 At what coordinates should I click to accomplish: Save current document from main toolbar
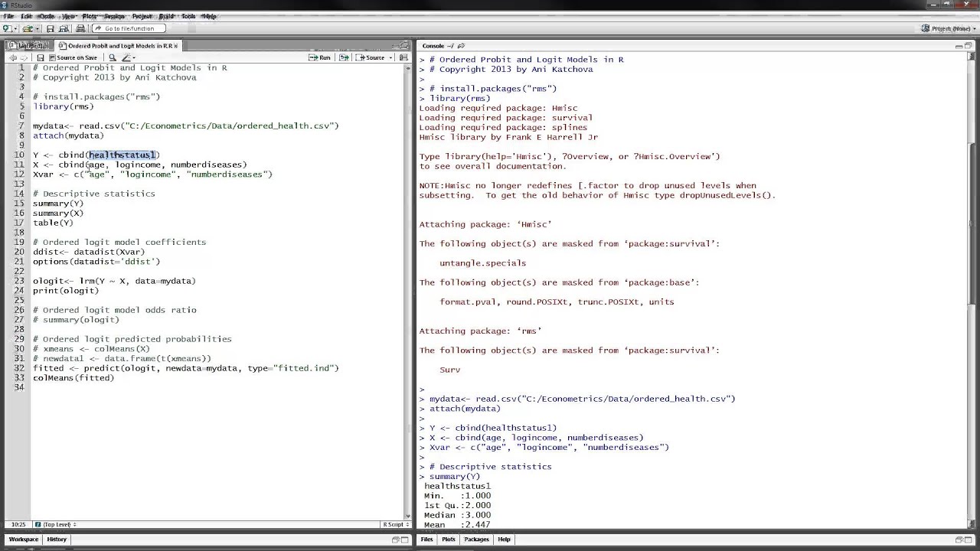50,28
